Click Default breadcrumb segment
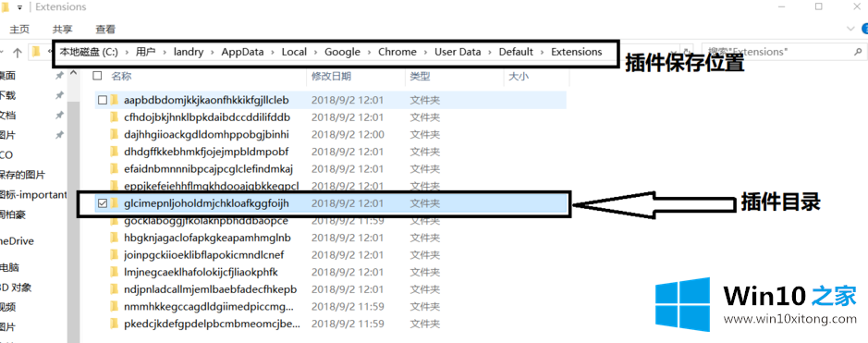Screen dimensions: 868x343 tap(516, 52)
